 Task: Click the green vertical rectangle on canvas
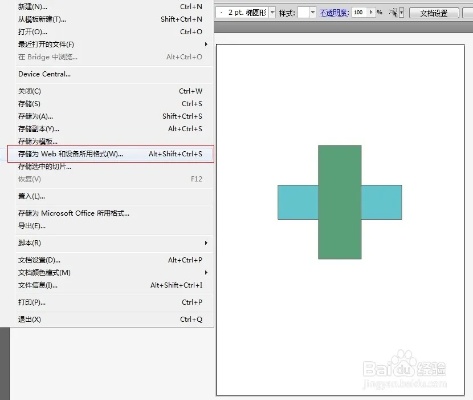(340, 202)
